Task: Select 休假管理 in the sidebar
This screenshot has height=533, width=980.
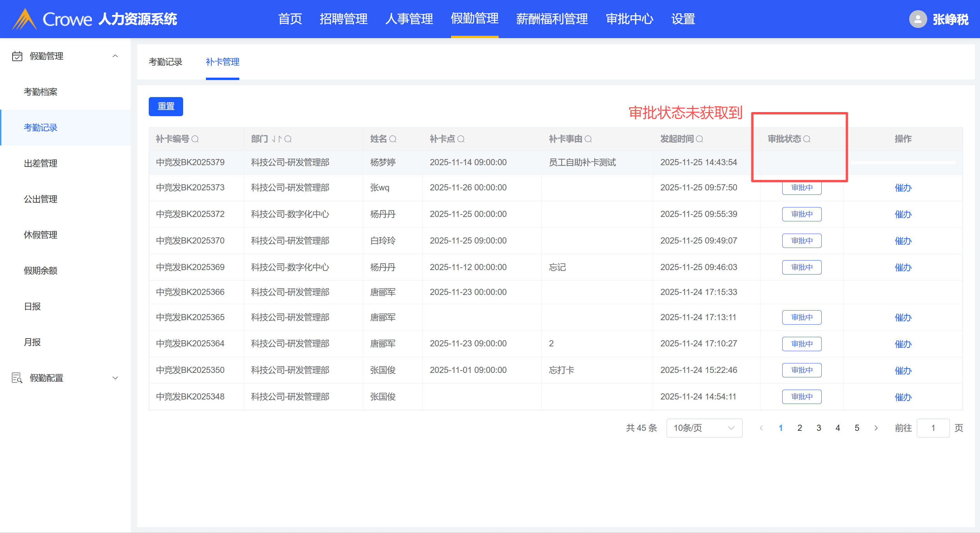Action: point(40,235)
